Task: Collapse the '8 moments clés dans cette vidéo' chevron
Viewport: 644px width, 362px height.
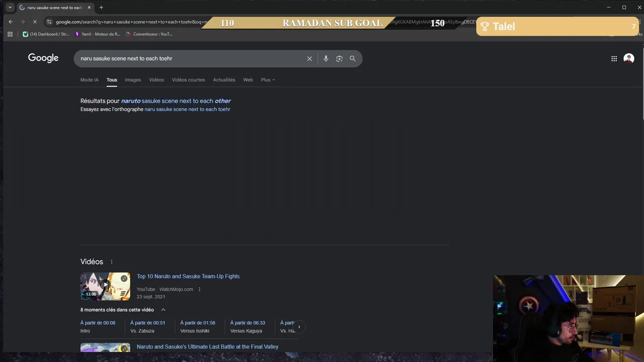Action: pyautogui.click(x=163, y=310)
